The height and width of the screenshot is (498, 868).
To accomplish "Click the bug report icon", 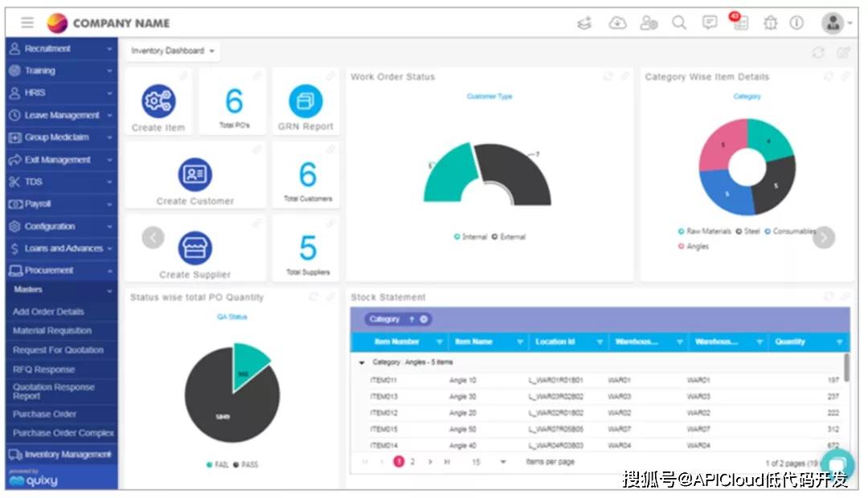I will point(770,22).
